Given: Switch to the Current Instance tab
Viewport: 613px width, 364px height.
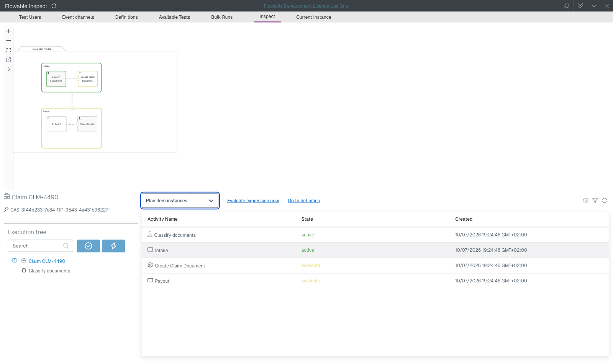Looking at the screenshot, I should tap(314, 17).
